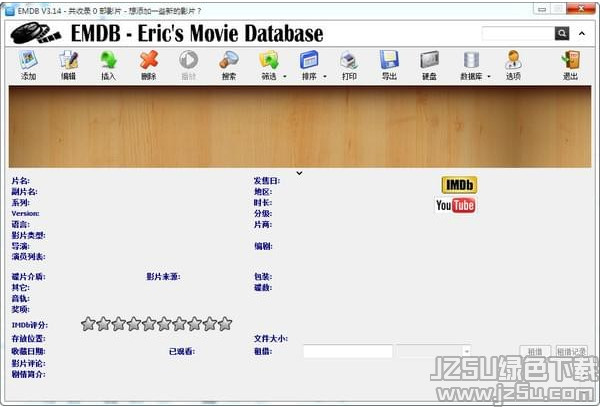Click the 导演 label
This screenshot has width=600, height=407.
click(x=21, y=246)
